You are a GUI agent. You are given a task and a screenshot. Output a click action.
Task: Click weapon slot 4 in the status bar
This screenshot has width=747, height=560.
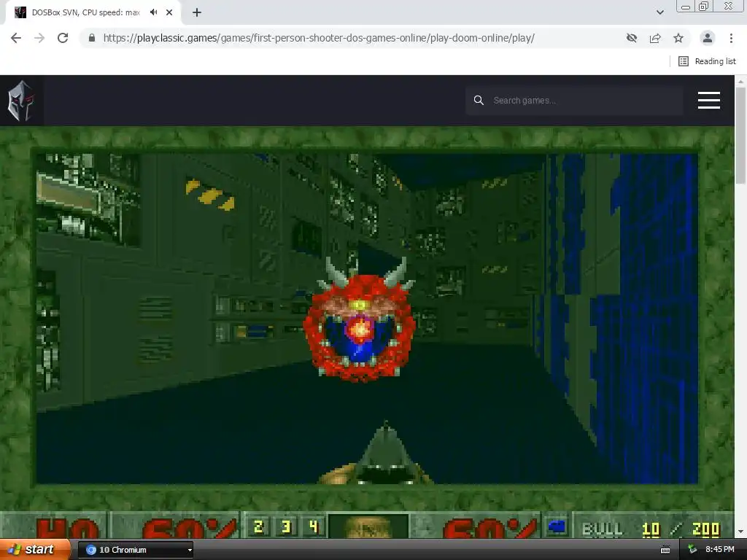314,526
